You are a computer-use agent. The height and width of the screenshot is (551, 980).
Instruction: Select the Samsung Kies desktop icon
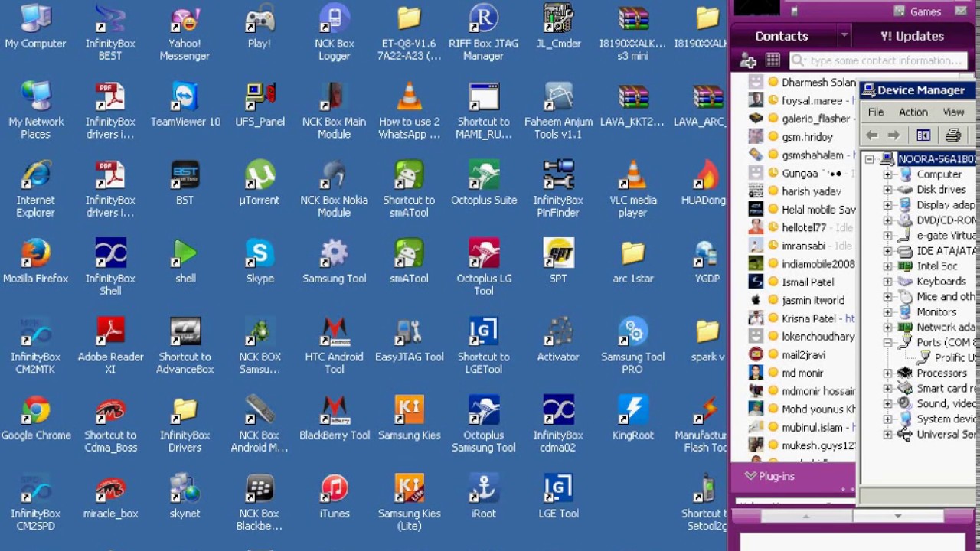409,417
